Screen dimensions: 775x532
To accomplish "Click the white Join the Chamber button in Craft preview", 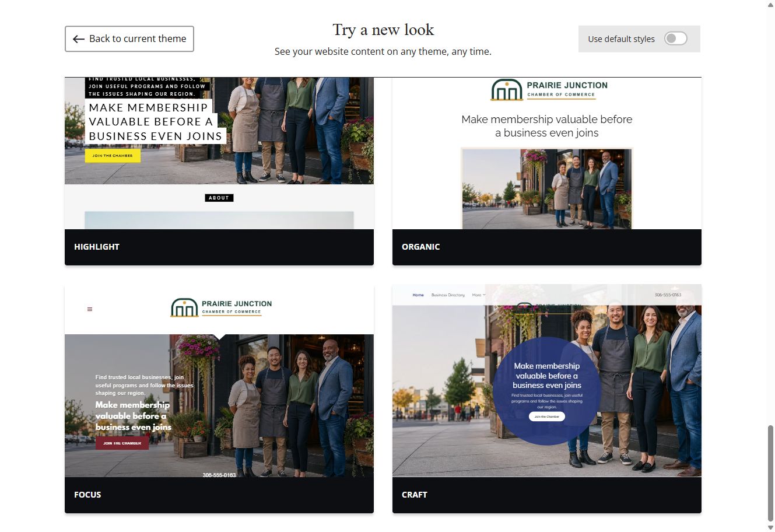I will 547,416.
